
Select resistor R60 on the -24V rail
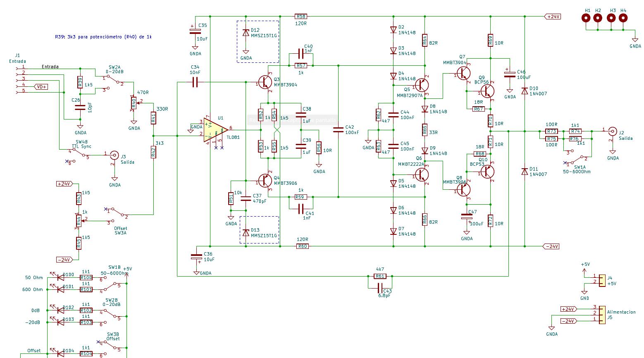(303, 246)
